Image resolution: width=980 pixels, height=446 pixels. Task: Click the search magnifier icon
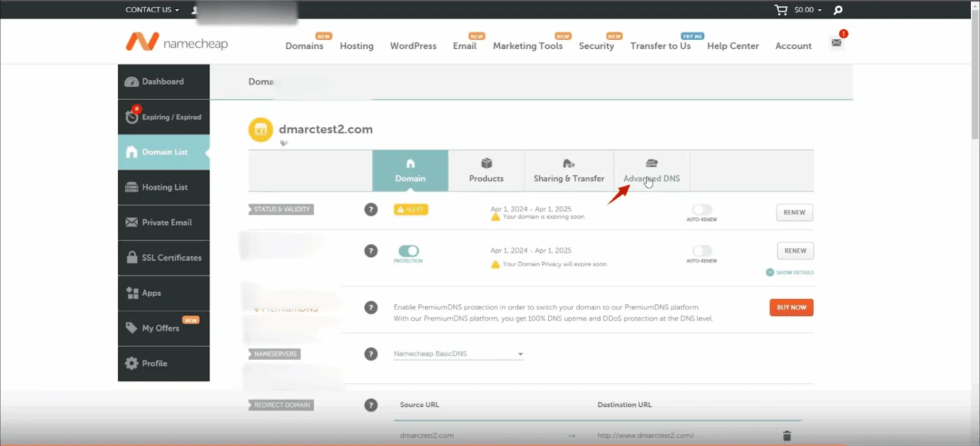(838, 10)
